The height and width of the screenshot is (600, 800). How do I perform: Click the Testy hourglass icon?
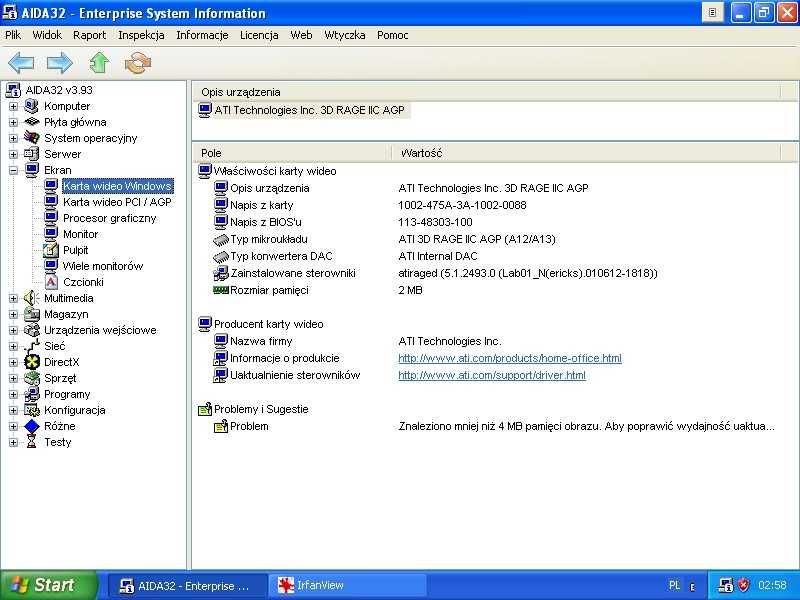32,442
